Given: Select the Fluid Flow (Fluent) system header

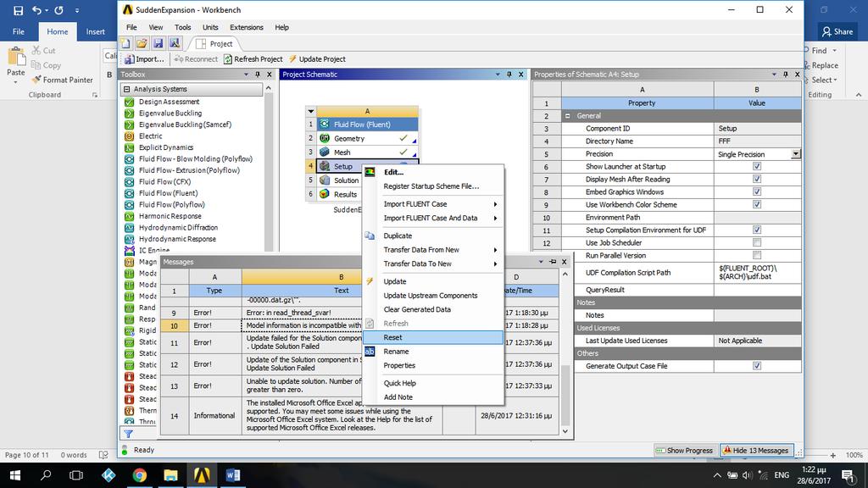Looking at the screenshot, I should [x=367, y=125].
